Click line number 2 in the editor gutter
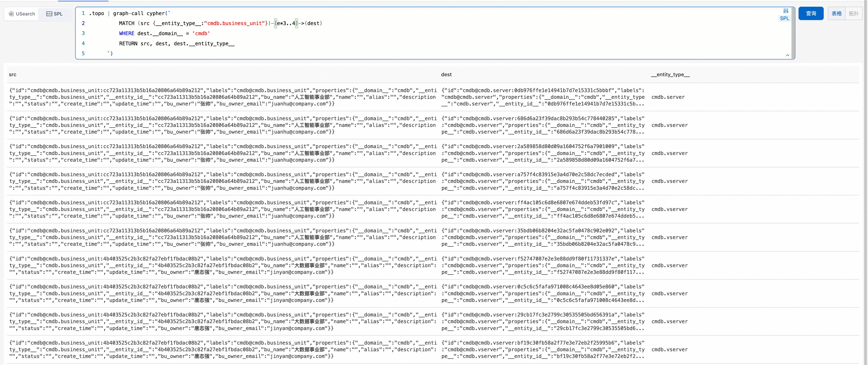 83,23
